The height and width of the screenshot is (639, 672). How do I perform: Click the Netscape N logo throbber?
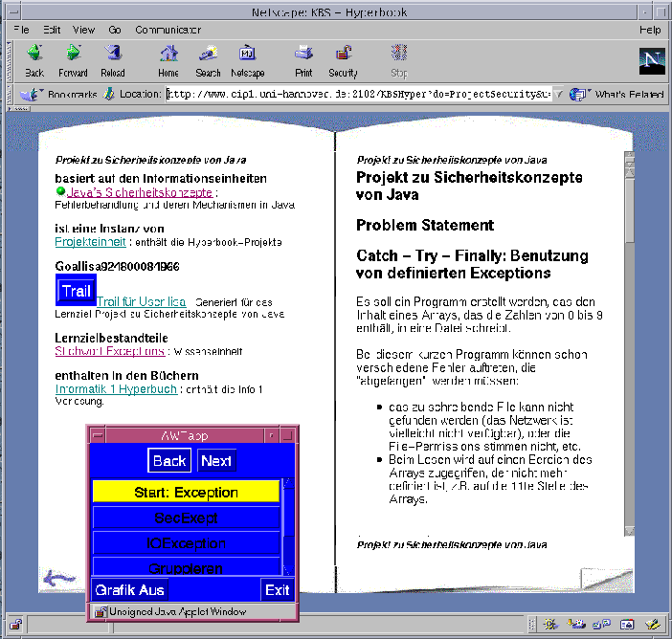click(652, 61)
